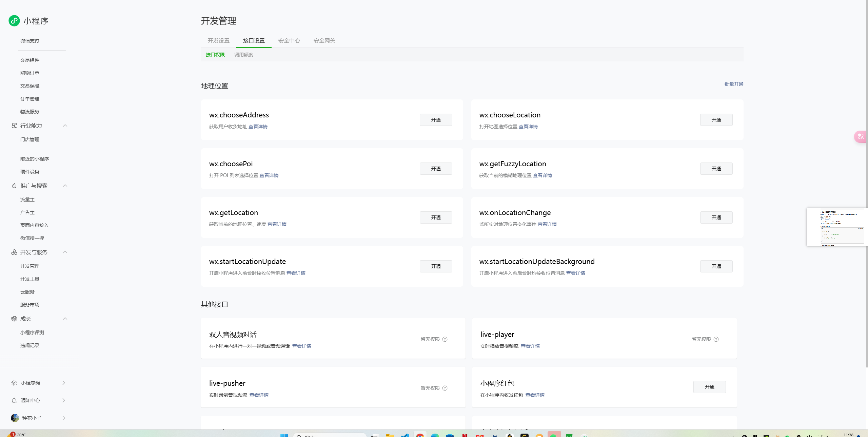The height and width of the screenshot is (437, 868).
Task: Click the 种花小子 user avatar
Action: click(15, 418)
